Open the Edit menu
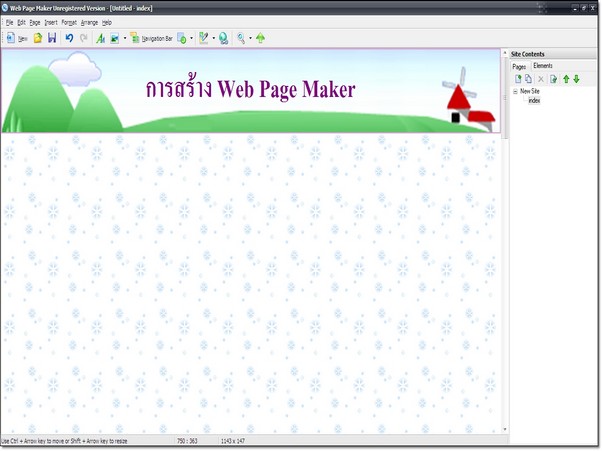 pos(22,23)
